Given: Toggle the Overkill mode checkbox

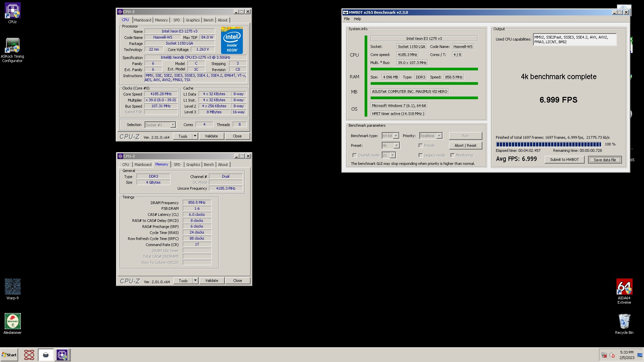Looking at the screenshot, I should point(355,155).
